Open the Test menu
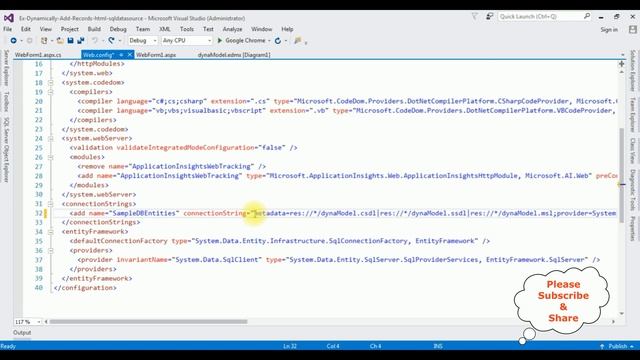The height and width of the screenshot is (360, 640). (x=208, y=29)
